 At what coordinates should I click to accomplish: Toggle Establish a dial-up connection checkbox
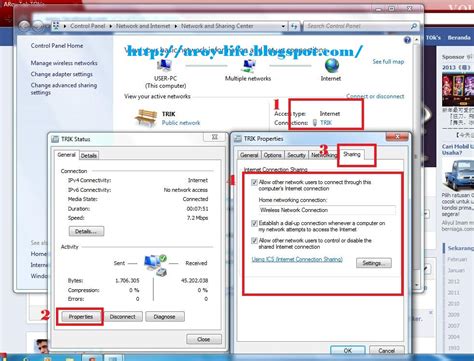tap(254, 223)
